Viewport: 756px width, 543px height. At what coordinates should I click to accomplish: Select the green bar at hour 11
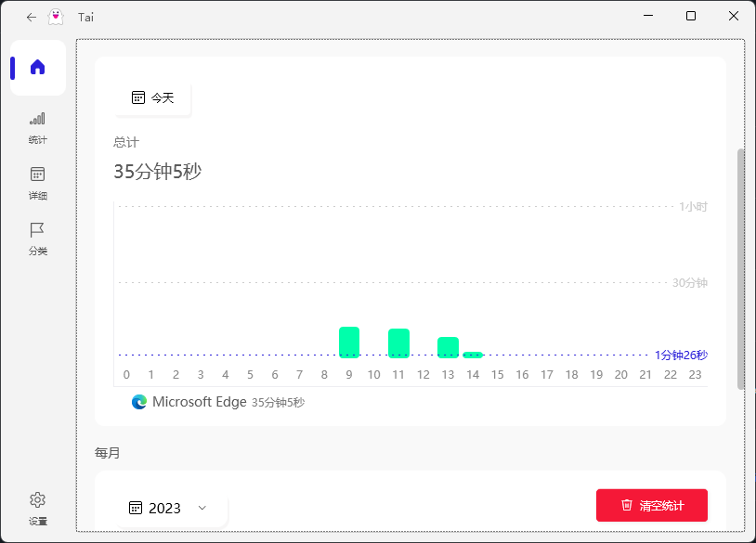[398, 343]
